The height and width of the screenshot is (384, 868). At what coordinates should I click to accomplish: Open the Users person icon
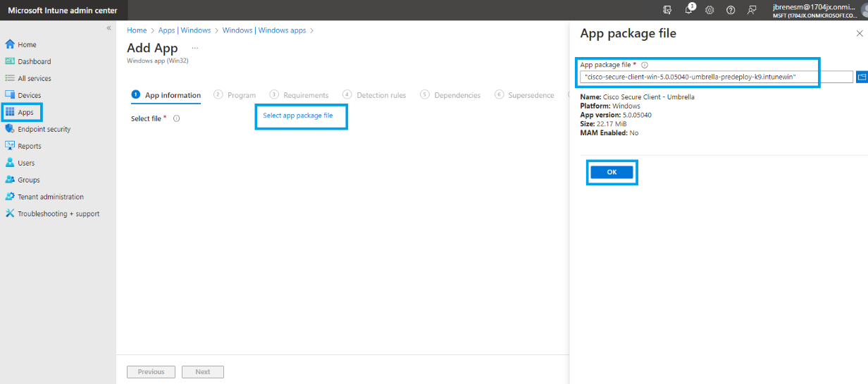coord(10,163)
